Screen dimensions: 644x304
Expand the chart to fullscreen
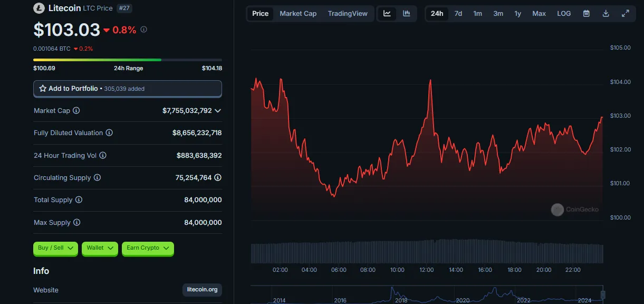pos(626,14)
